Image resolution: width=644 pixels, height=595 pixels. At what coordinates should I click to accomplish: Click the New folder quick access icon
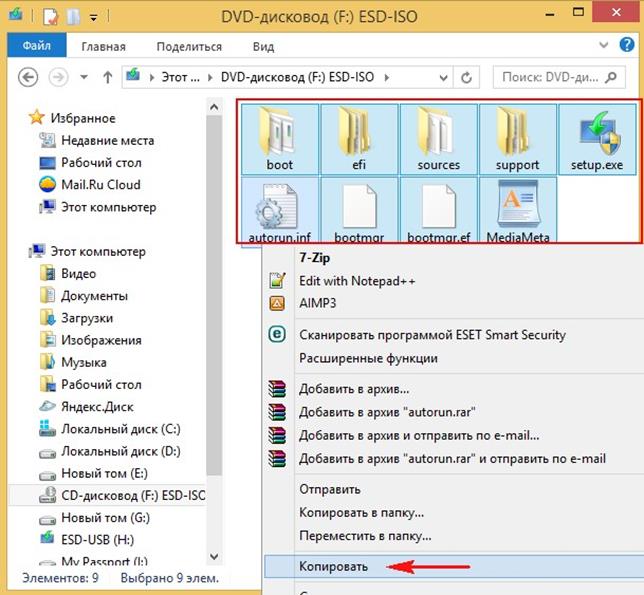(74, 17)
